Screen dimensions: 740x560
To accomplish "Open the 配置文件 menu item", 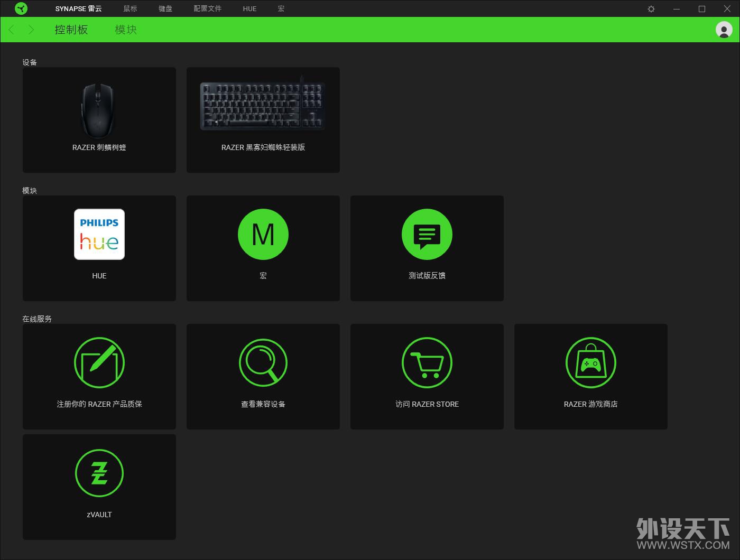I will click(207, 9).
